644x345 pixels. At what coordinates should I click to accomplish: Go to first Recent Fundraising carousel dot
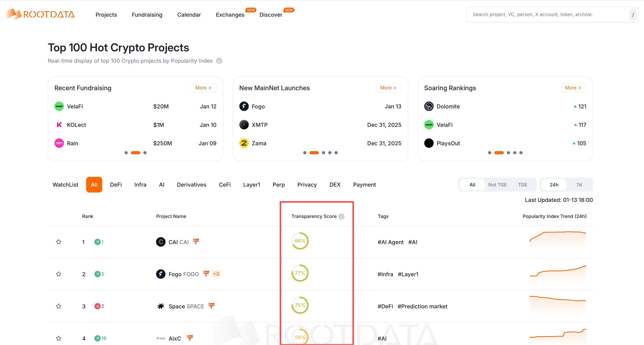tap(126, 153)
